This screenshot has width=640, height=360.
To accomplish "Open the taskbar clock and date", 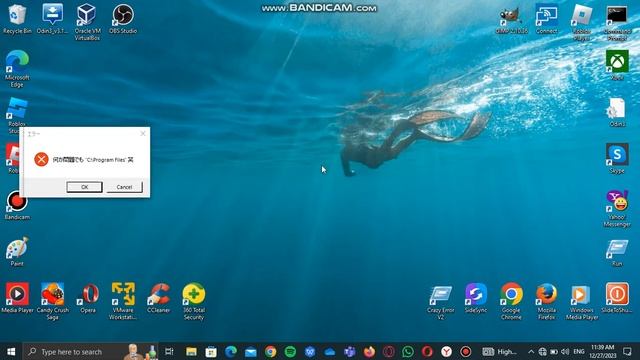I will [x=603, y=351].
